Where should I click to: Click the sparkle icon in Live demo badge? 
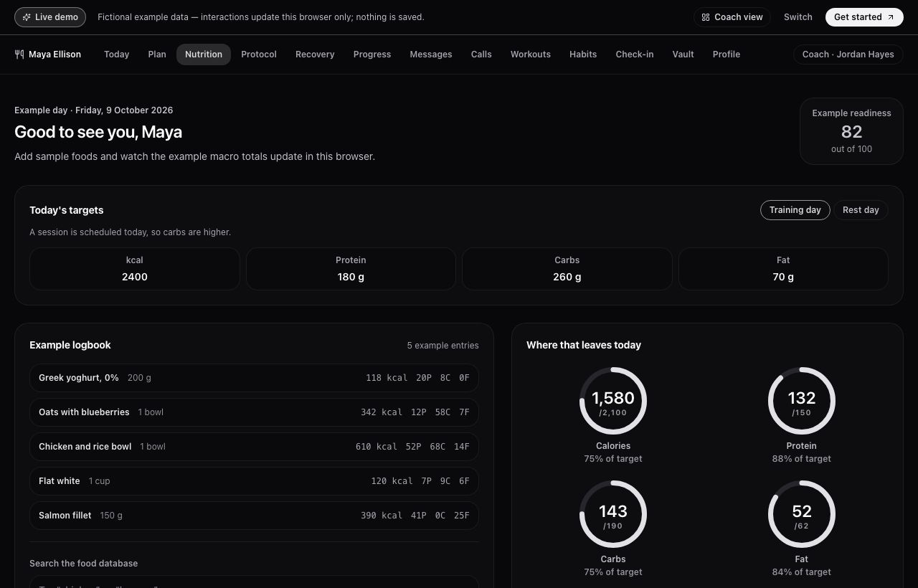(x=27, y=17)
